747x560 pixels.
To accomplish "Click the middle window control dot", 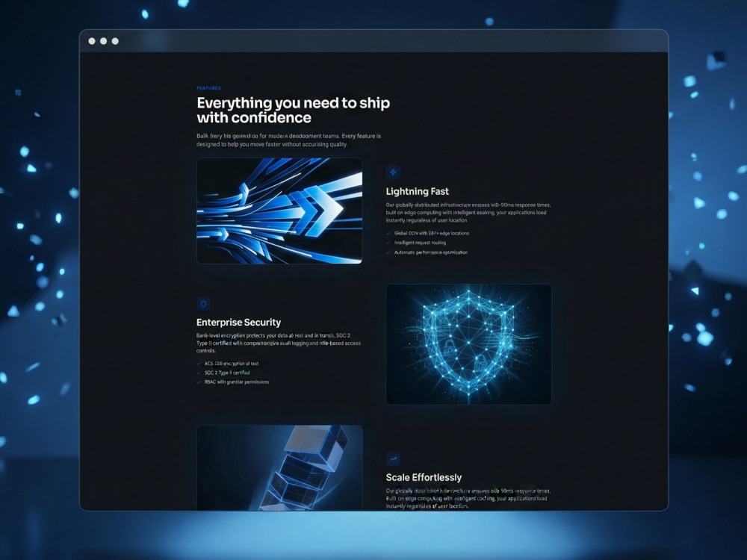I will click(103, 41).
